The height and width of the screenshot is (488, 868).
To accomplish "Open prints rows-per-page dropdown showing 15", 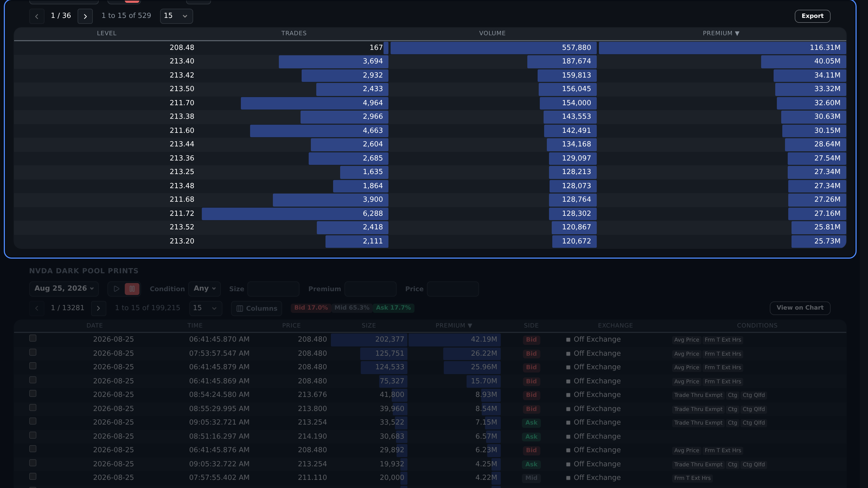I will click(x=206, y=308).
